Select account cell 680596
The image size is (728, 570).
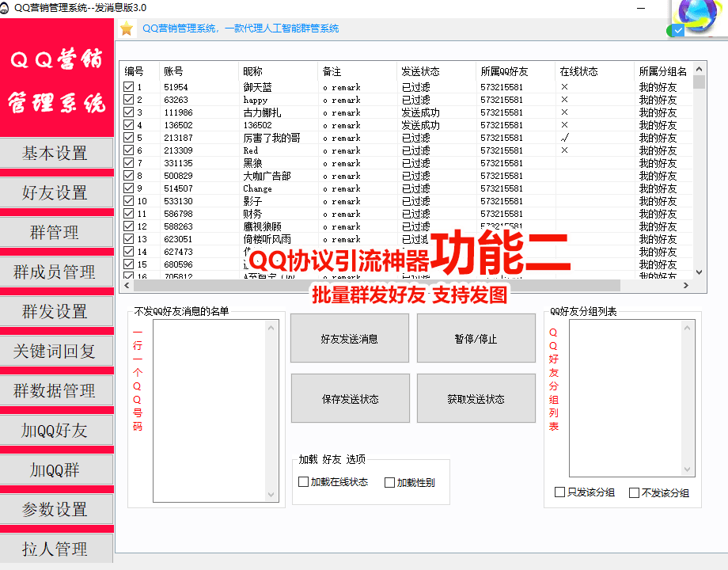point(178,264)
